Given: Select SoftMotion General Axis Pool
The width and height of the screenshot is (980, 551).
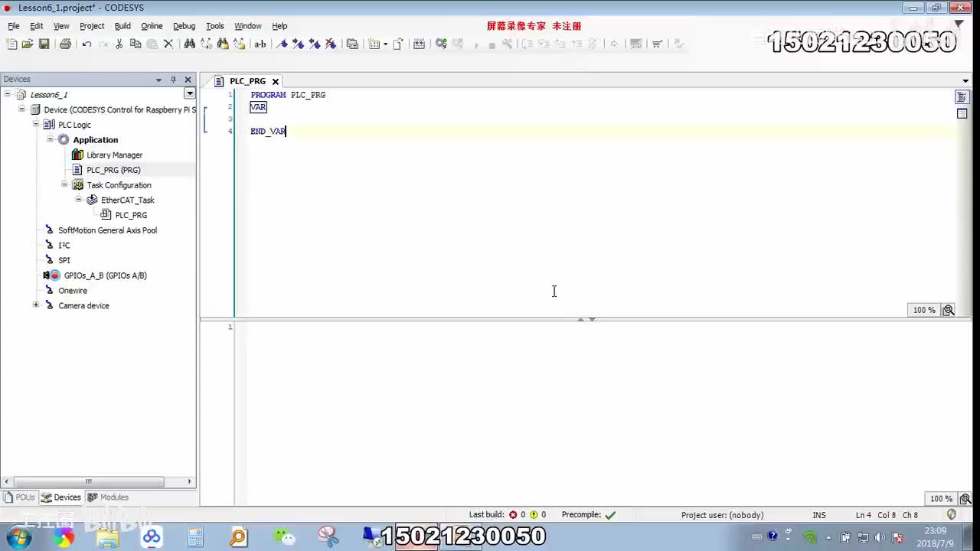Looking at the screenshot, I should coord(107,230).
